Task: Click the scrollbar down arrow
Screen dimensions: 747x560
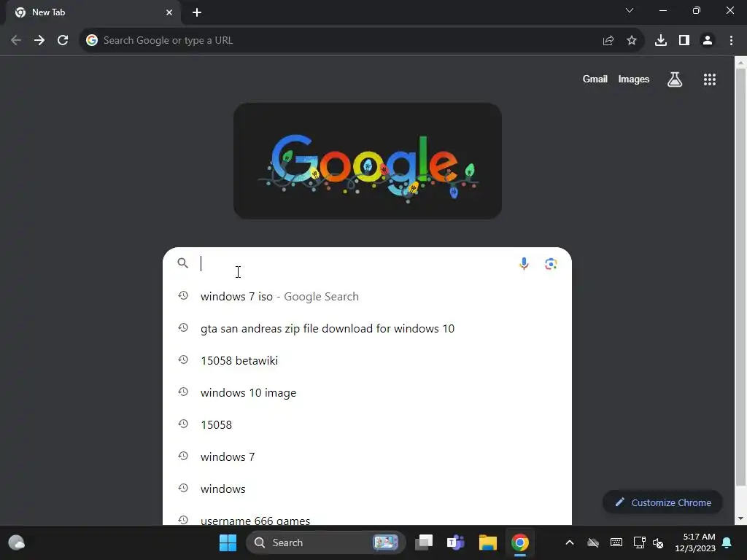Action: 741,518
